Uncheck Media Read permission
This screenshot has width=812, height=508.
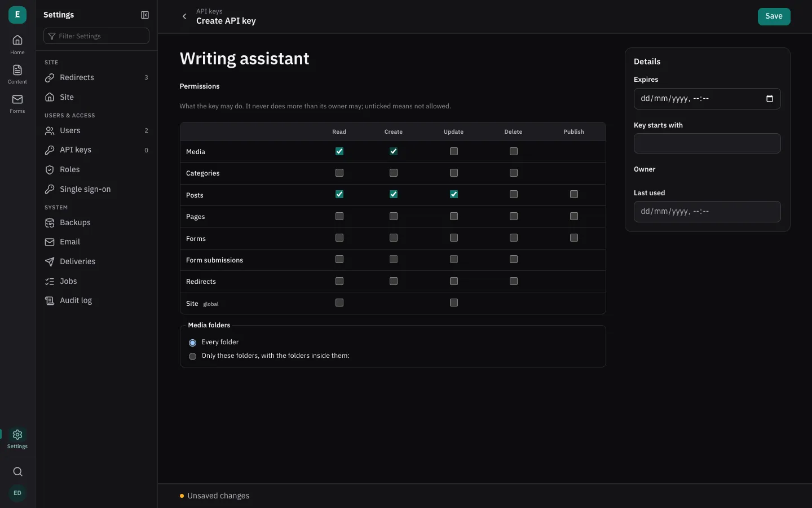point(339,151)
